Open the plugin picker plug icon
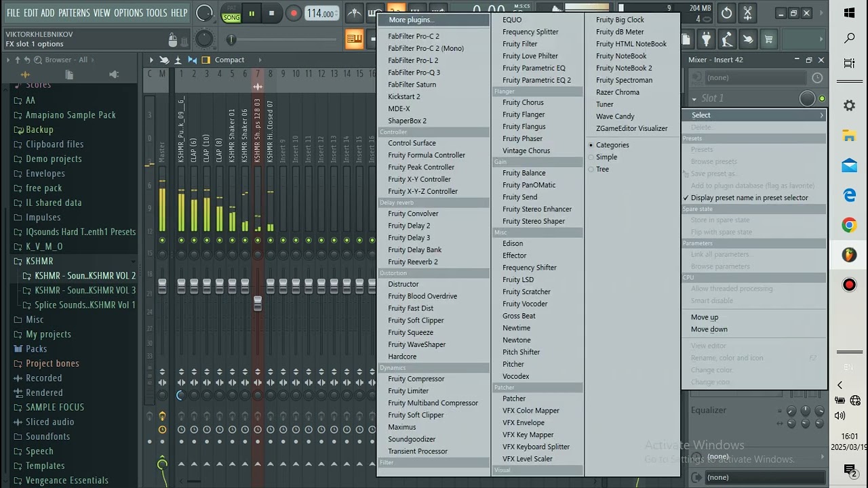The height and width of the screenshot is (488, 868). (x=706, y=39)
